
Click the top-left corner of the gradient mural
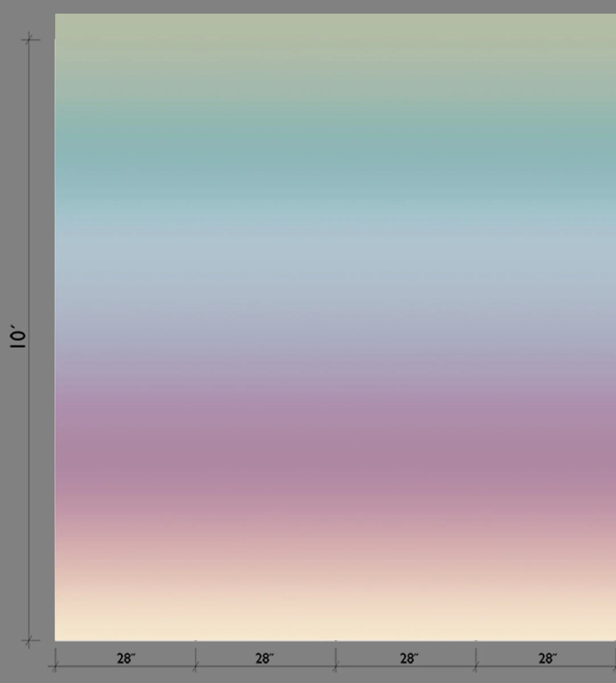click(x=56, y=15)
